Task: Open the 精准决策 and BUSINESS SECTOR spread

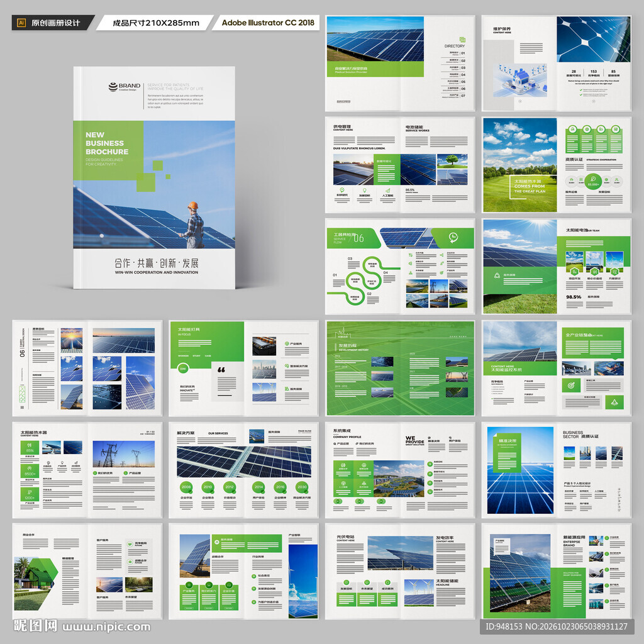Action: click(x=557, y=470)
